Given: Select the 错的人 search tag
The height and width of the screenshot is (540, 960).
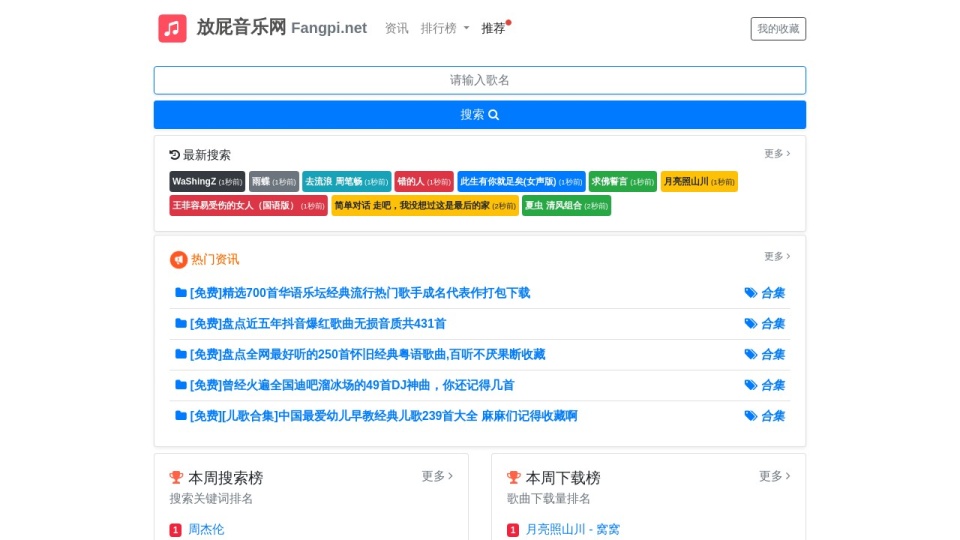Looking at the screenshot, I should point(424,181).
